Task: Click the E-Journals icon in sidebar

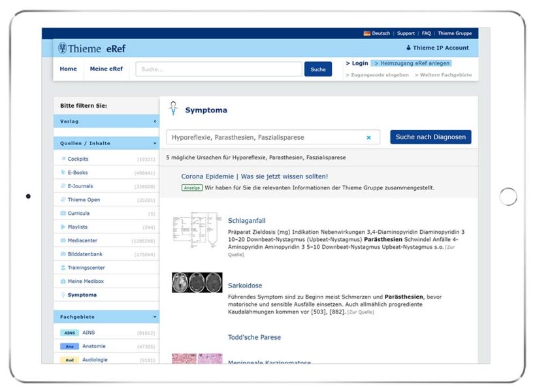Action: point(63,186)
